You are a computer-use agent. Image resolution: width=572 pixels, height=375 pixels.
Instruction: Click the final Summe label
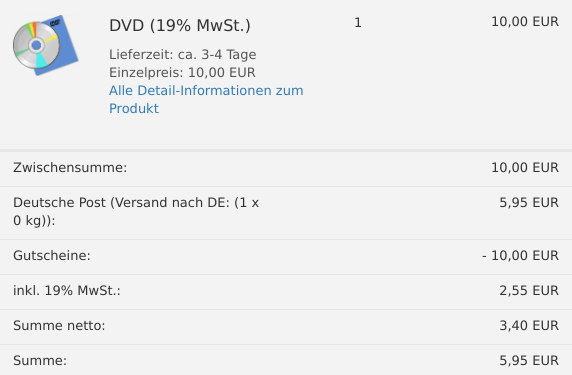[40, 360]
